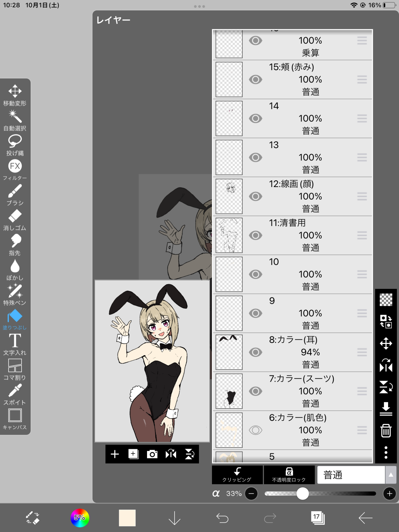This screenshot has width=399, height=532.
Task: Choose the 消しゴム eraser tool
Action: coord(15,219)
